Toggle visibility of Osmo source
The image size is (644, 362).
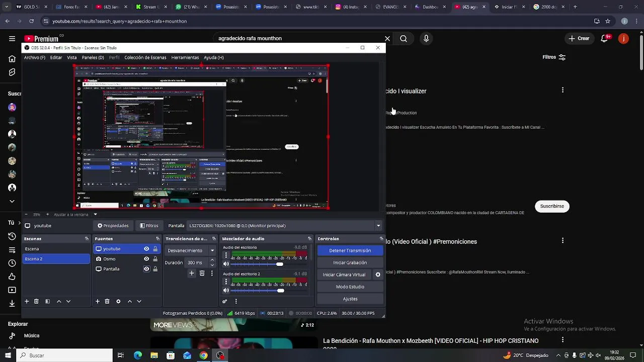coord(146,259)
